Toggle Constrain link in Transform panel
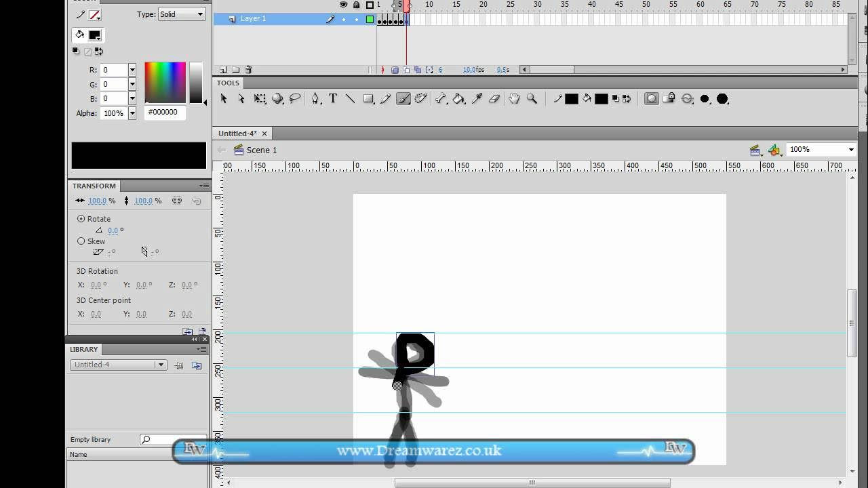This screenshot has width=868, height=488. pos(177,201)
